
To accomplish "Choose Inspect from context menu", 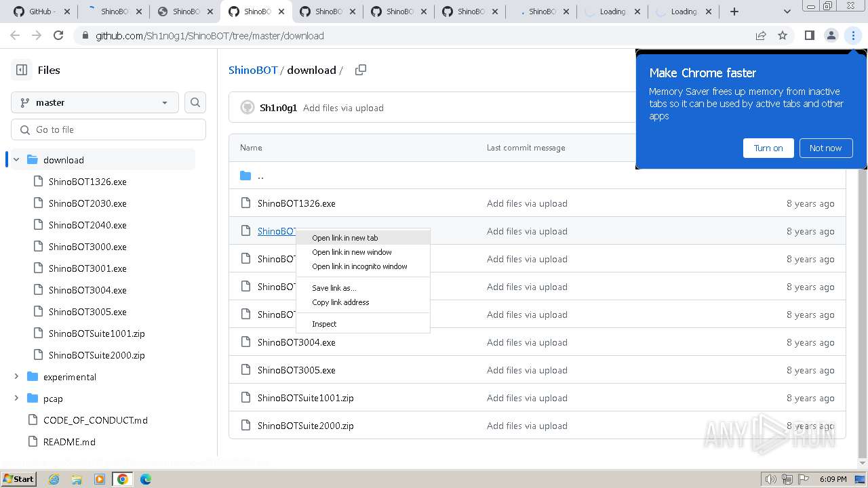I will (x=363, y=324).
